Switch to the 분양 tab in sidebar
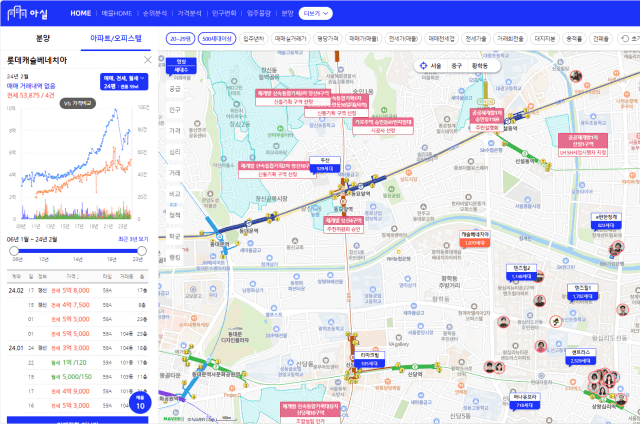 click(42, 38)
